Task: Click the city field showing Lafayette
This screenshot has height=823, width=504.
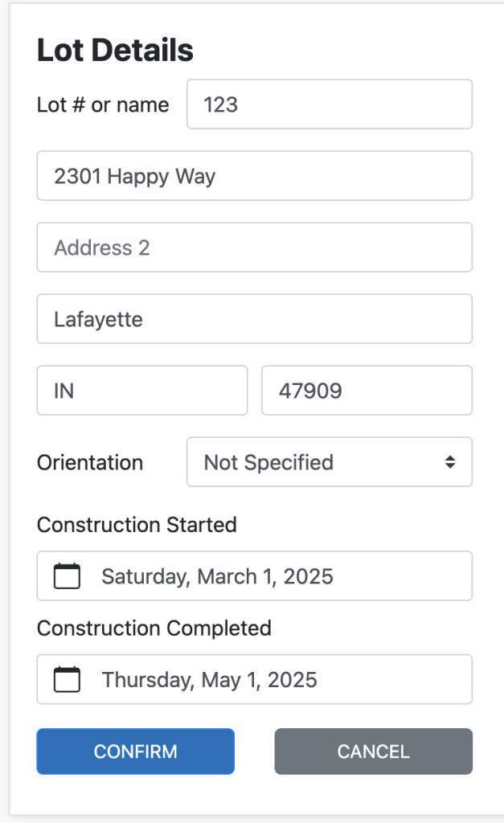Action: (x=254, y=318)
